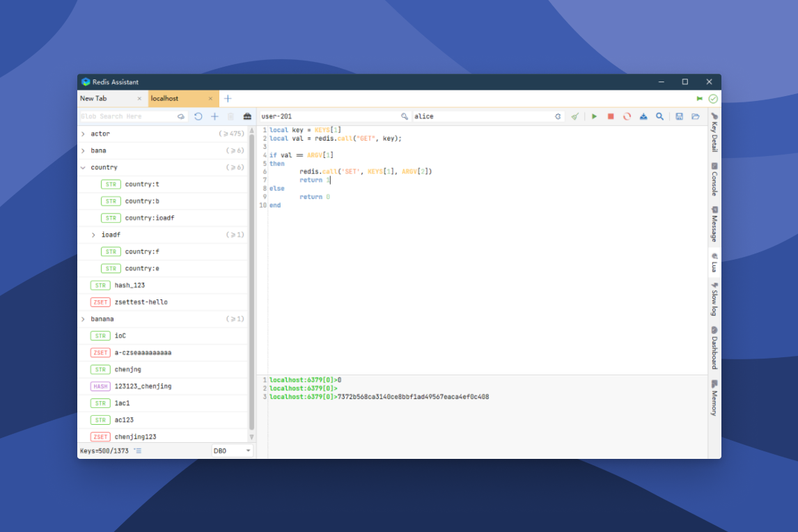Image resolution: width=798 pixels, height=532 pixels.
Task: Add a new key with plus icon
Action: pyautogui.click(x=214, y=116)
